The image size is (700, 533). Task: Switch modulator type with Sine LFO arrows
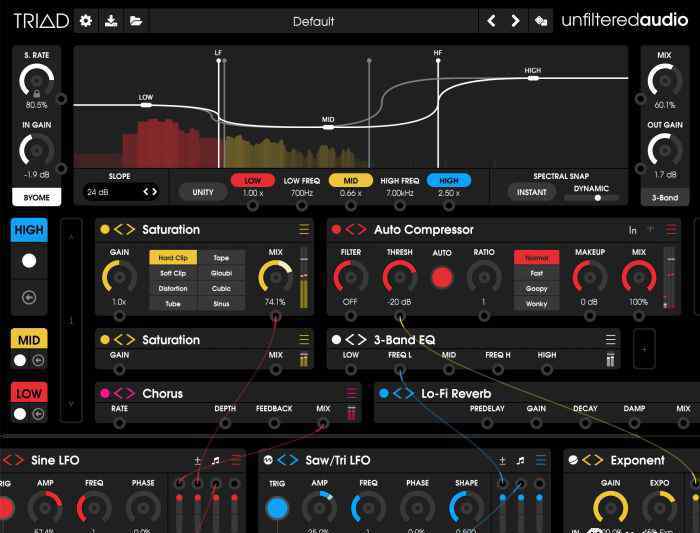pyautogui.click(x=12, y=460)
